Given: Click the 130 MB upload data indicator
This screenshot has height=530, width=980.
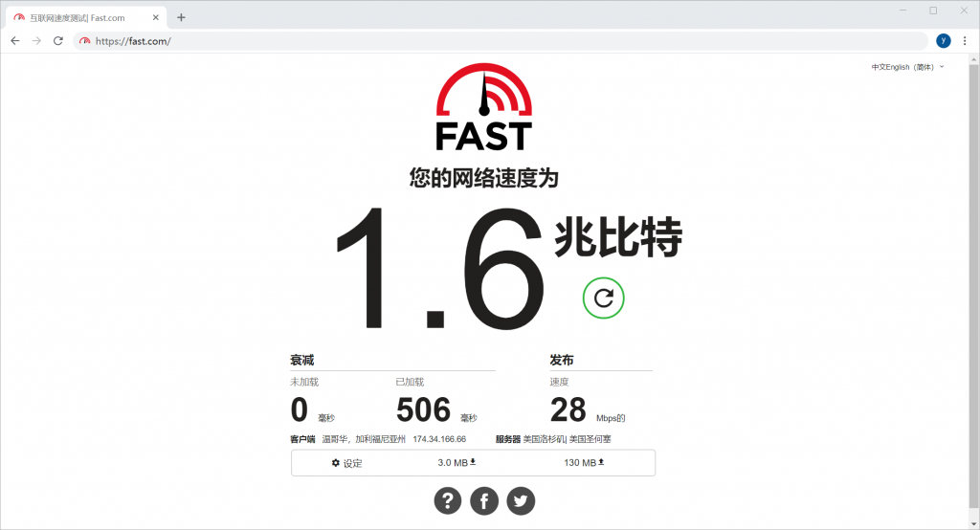Looking at the screenshot, I should (581, 463).
